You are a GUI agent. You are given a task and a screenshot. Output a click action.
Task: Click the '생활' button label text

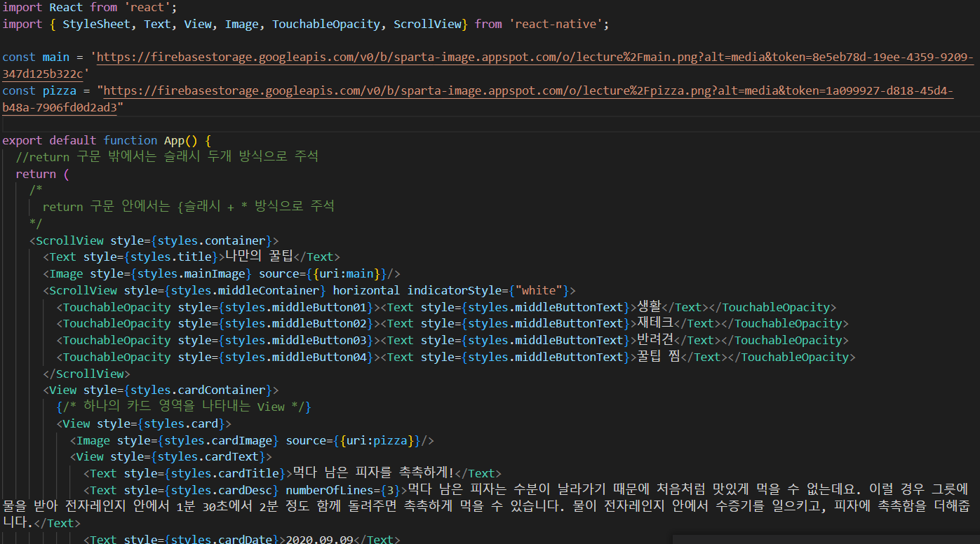click(x=650, y=307)
